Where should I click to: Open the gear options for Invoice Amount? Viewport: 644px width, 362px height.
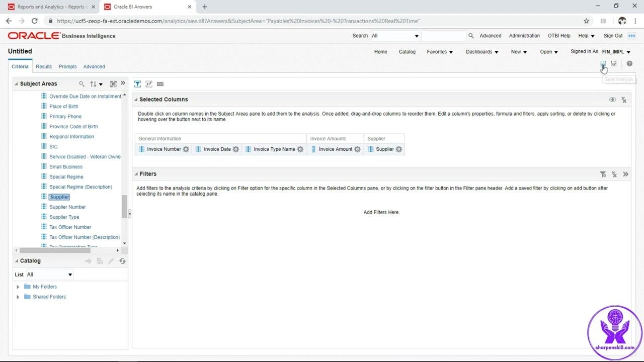(x=358, y=149)
